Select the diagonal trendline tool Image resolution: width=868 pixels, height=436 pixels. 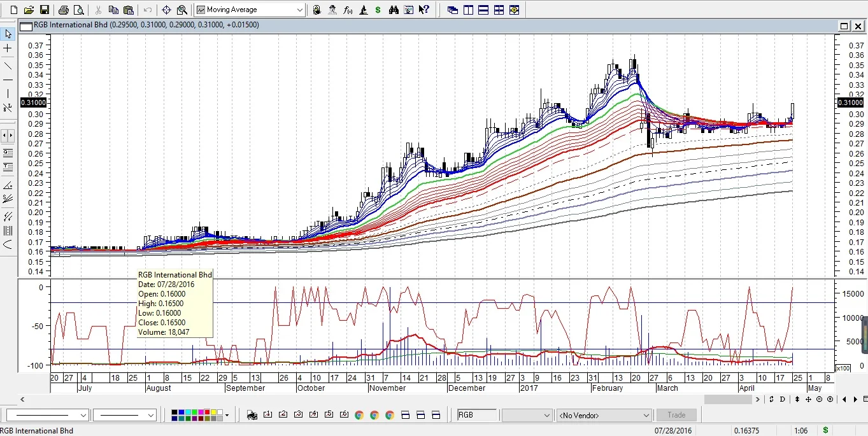pos(8,66)
